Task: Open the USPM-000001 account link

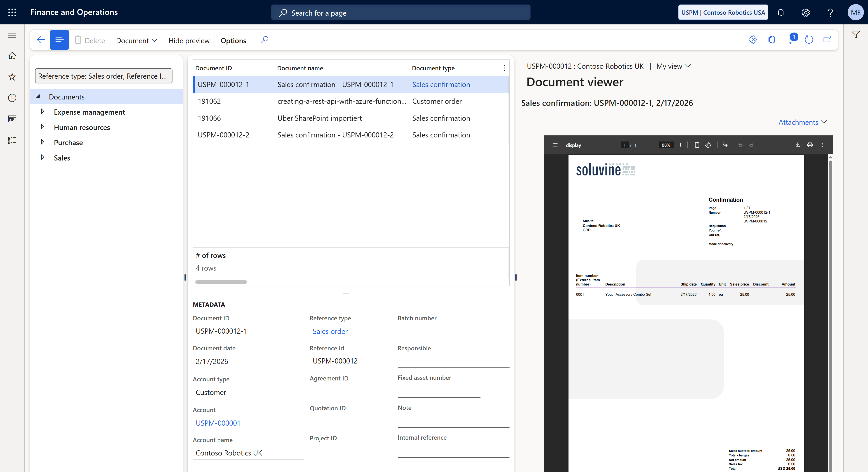Action: point(218,423)
